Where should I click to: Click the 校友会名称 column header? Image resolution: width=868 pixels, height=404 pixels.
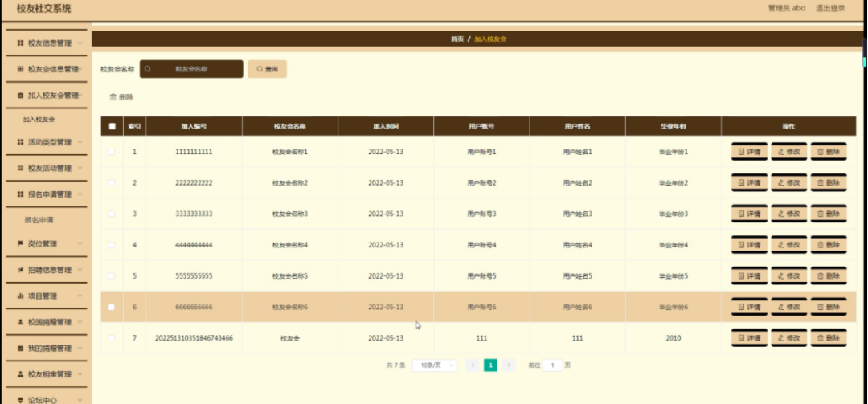point(290,126)
